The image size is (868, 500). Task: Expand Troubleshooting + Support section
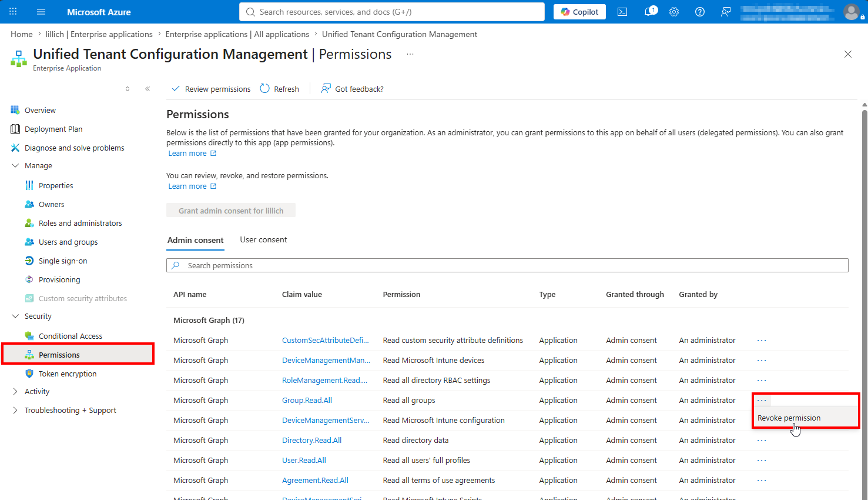pos(15,411)
